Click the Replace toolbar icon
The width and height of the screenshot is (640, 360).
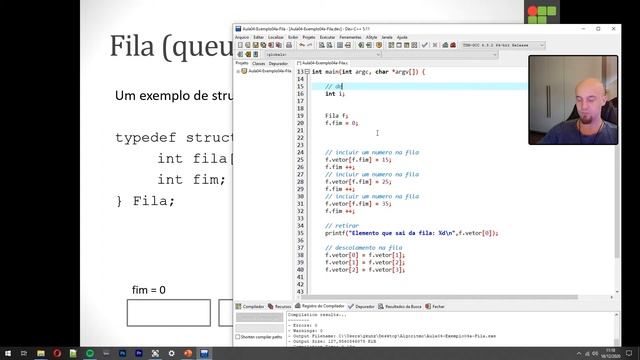point(329,45)
